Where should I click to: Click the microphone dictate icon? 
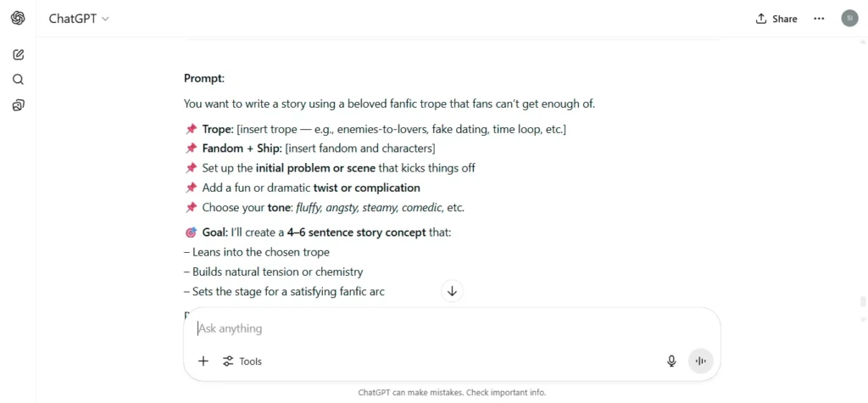671,361
